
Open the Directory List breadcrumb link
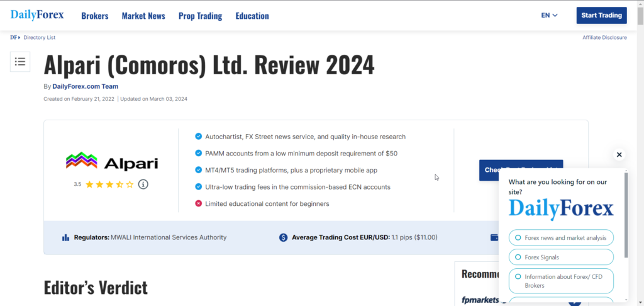pos(40,37)
